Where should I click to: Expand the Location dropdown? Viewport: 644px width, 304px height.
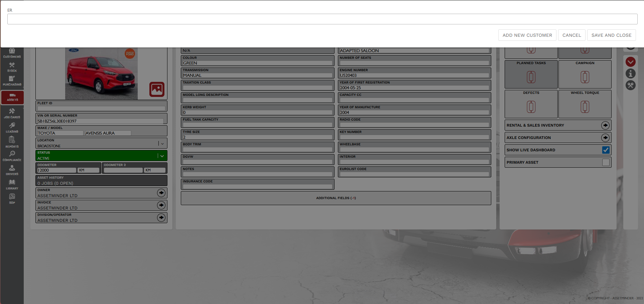pos(162,144)
